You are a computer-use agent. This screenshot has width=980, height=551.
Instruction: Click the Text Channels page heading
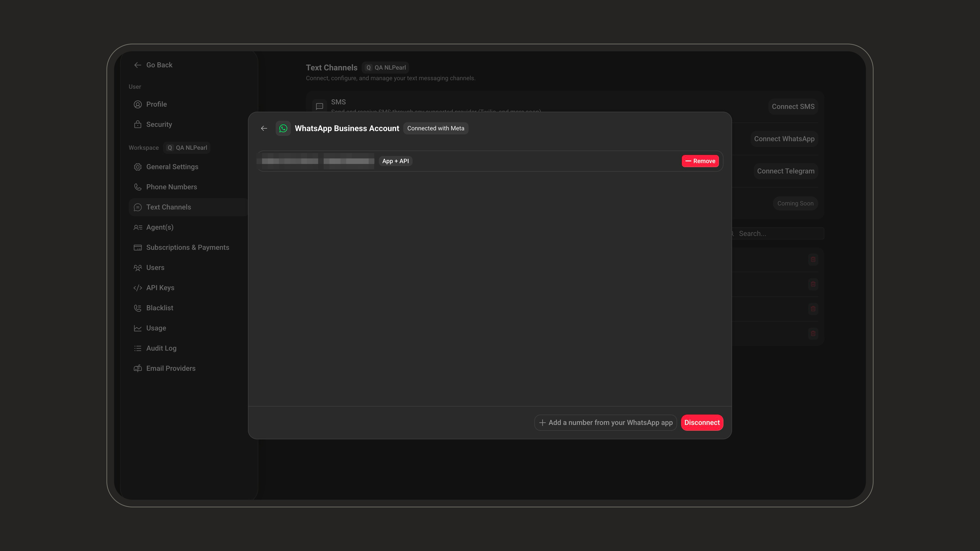click(x=331, y=67)
